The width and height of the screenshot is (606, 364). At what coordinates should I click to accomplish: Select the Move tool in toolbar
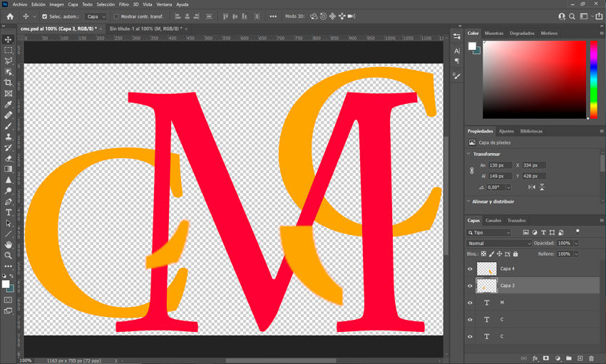pos(9,40)
